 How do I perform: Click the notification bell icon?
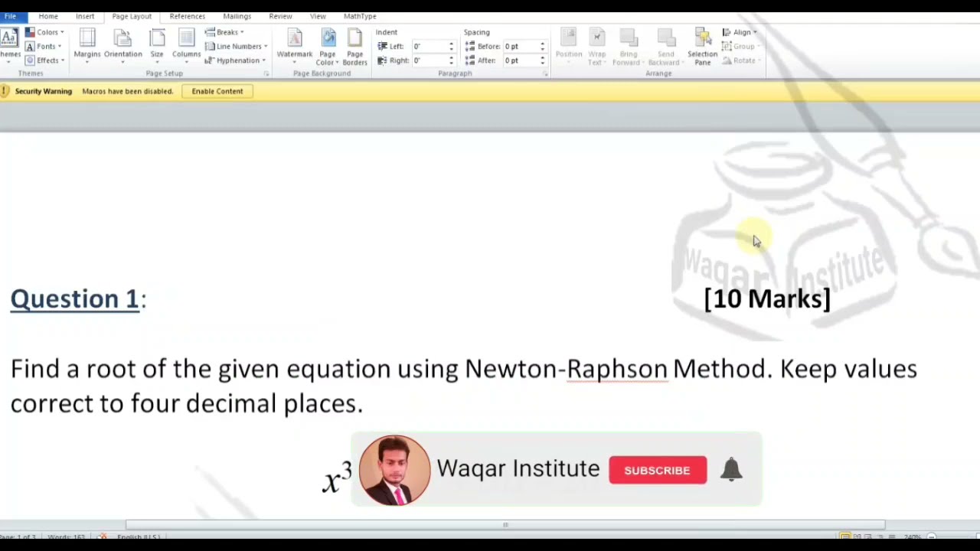tap(731, 470)
